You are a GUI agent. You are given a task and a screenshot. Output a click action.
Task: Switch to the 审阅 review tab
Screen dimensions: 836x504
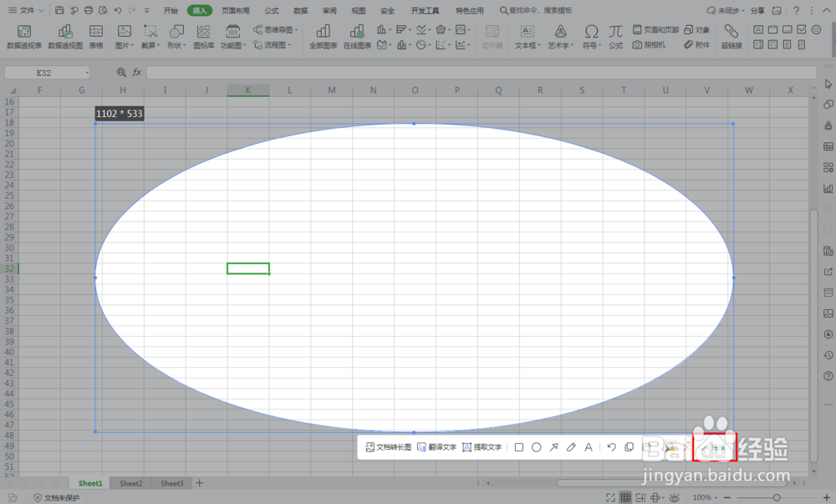[x=329, y=10]
